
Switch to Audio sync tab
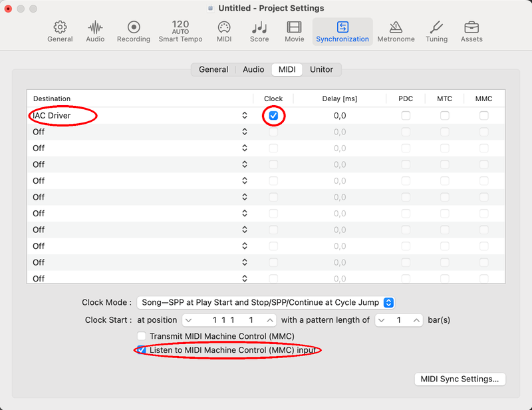point(253,69)
